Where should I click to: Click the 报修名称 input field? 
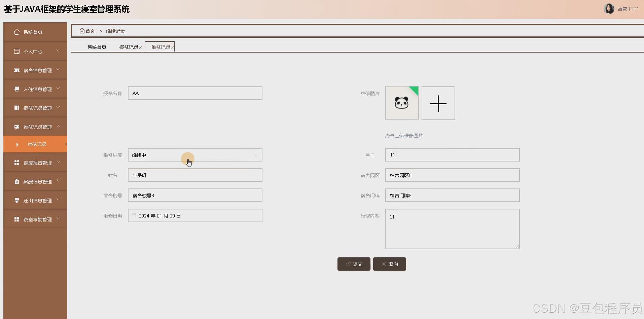[x=195, y=93]
